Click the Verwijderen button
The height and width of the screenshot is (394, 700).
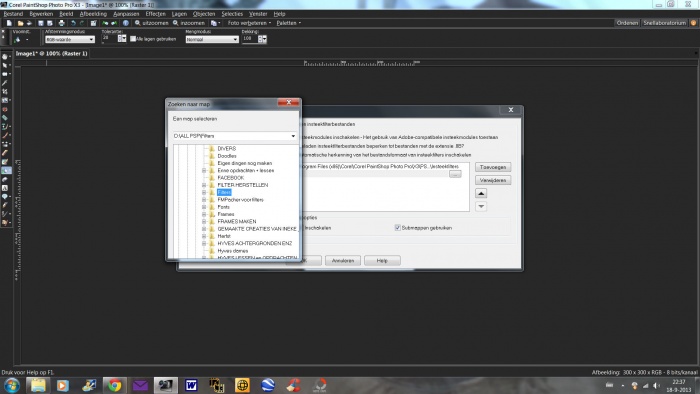point(493,180)
